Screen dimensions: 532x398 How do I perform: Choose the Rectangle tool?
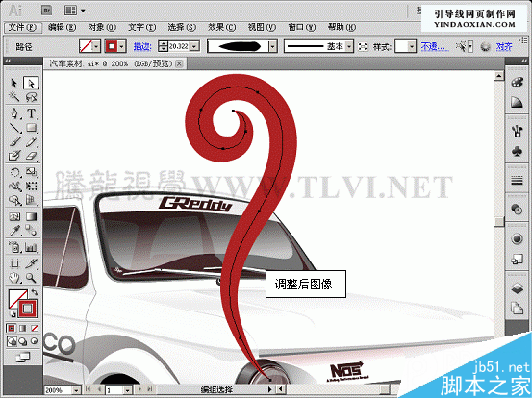31,128
